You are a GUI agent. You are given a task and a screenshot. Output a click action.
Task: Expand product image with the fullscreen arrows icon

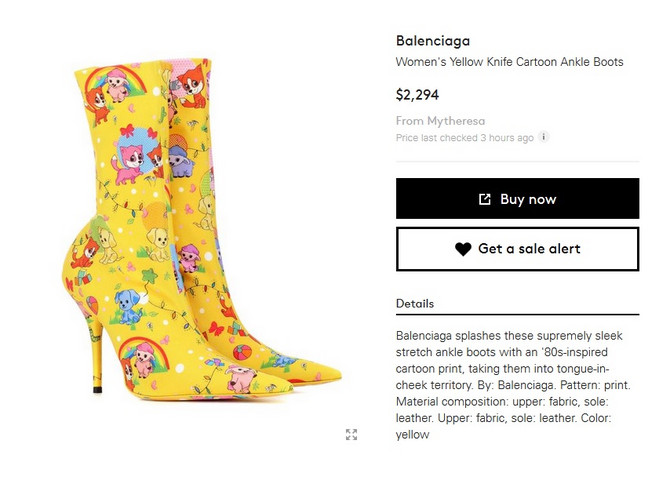351,434
